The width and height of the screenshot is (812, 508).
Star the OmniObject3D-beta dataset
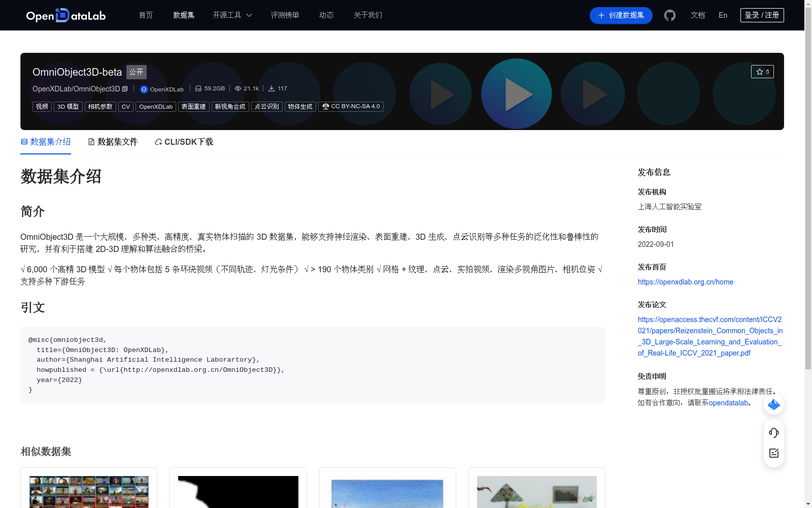[x=762, y=72]
